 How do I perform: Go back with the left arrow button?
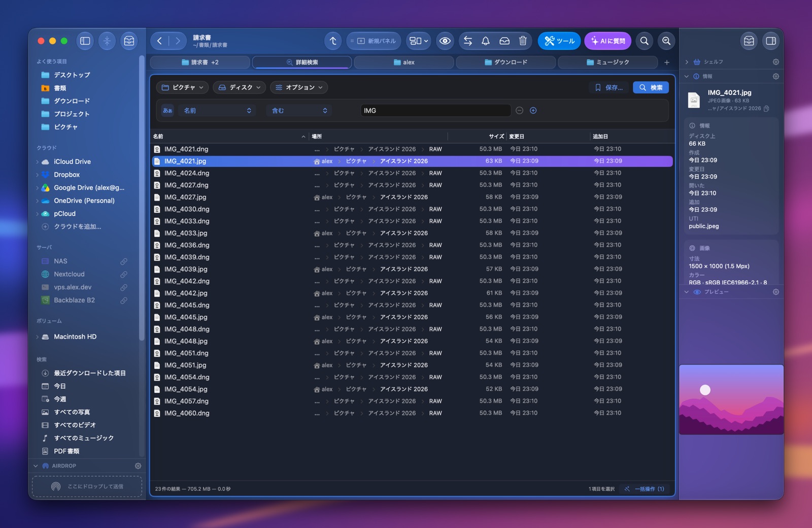point(159,41)
